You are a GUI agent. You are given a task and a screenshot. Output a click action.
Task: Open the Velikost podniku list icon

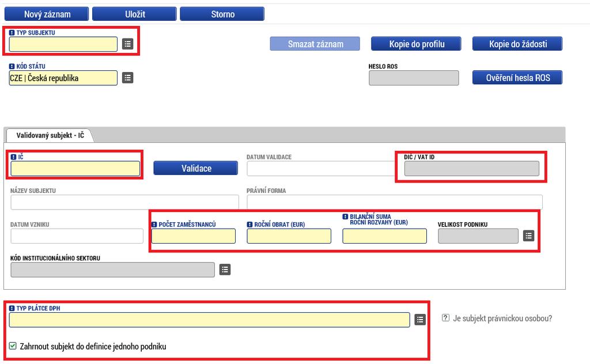coord(529,236)
